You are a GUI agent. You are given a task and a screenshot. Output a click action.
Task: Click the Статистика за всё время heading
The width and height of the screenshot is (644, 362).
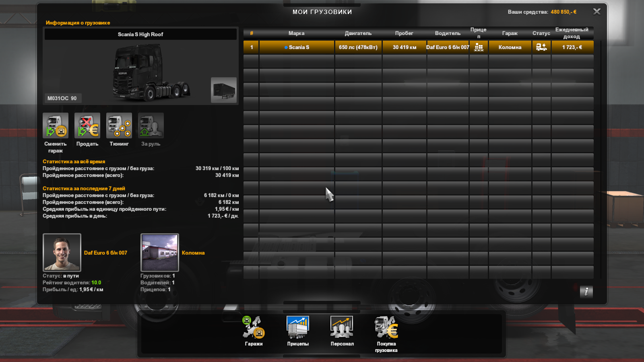coord(74,162)
